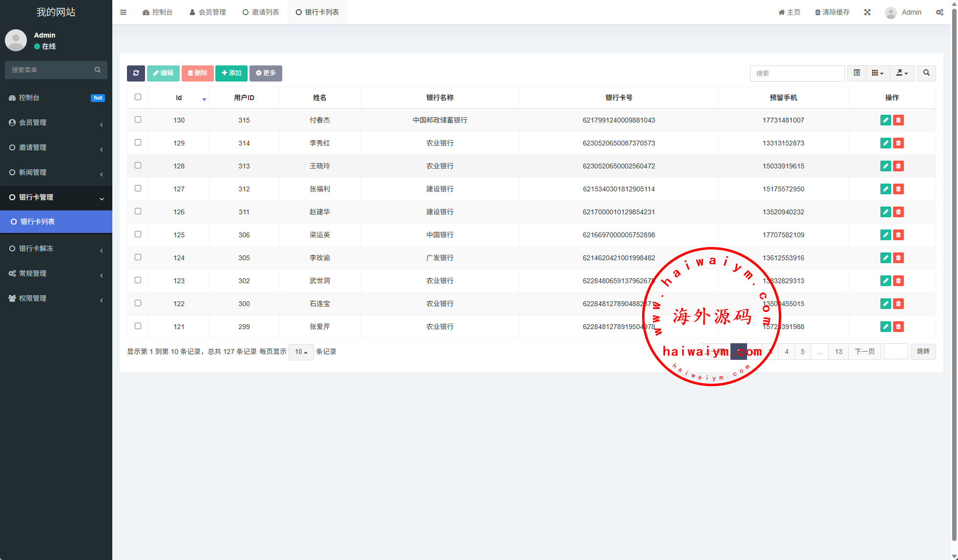This screenshot has height=560, width=958.
Task: Toggle the card view list icon
Action: 856,73
